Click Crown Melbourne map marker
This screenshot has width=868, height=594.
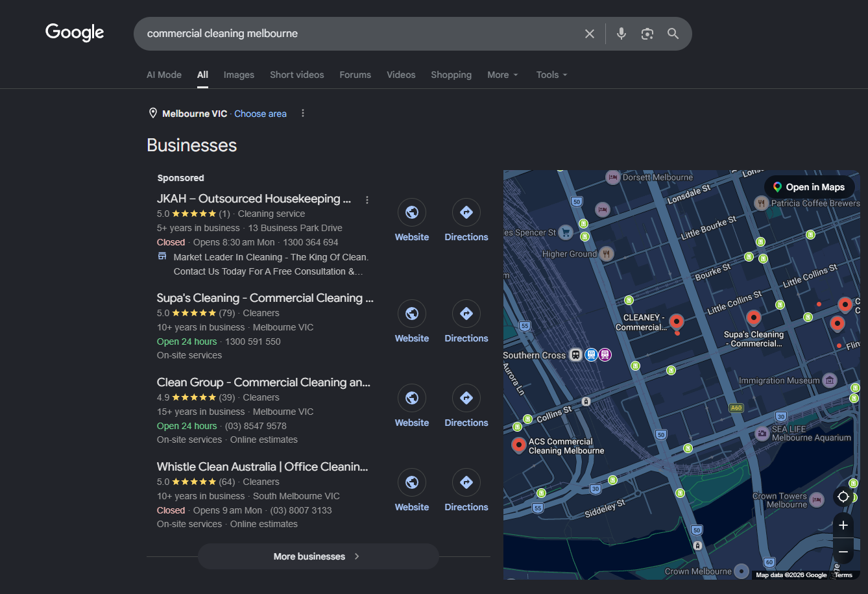[x=741, y=571]
